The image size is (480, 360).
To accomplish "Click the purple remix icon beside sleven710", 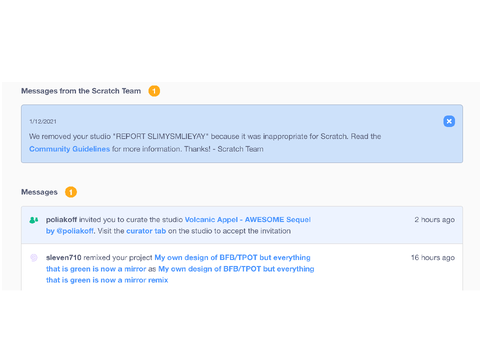I will [x=34, y=258].
